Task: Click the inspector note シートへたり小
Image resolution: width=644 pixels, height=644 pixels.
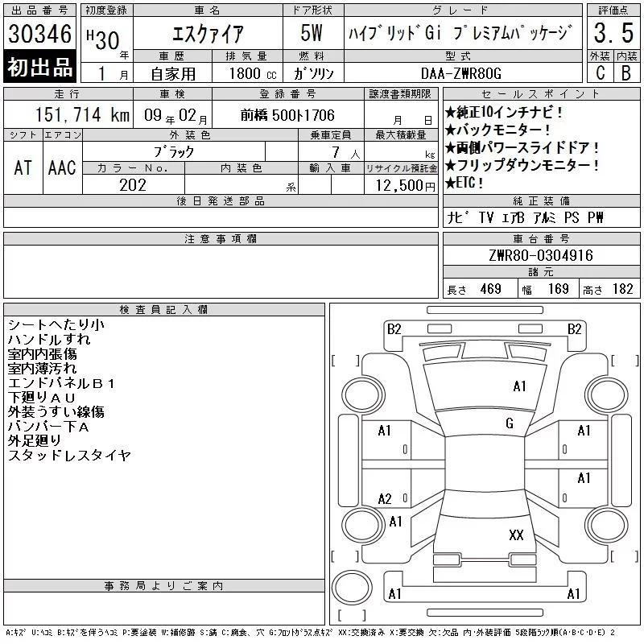Action: [x=56, y=325]
